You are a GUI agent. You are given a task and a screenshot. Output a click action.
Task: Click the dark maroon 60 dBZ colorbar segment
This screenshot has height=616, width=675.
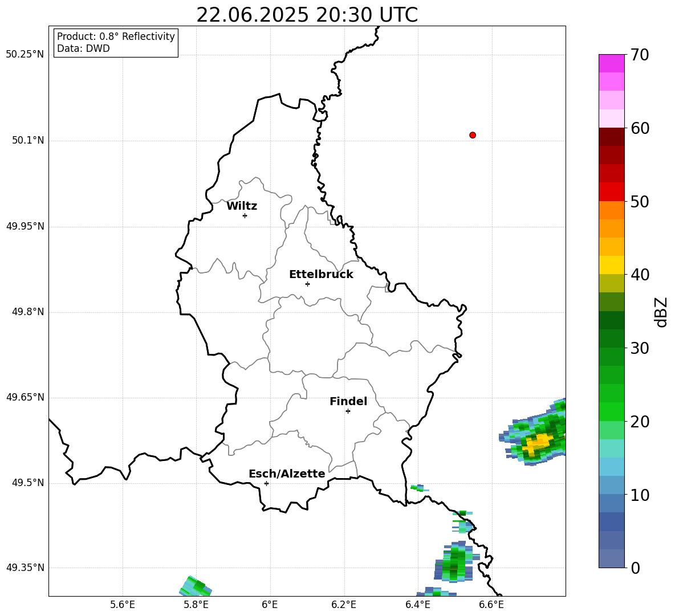pyautogui.click(x=611, y=137)
